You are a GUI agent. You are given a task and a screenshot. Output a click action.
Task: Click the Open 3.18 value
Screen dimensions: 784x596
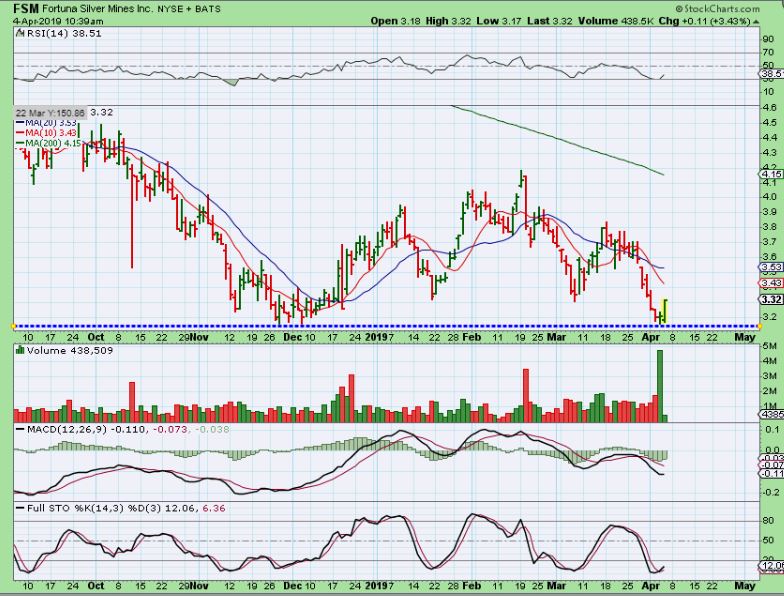coord(396,21)
